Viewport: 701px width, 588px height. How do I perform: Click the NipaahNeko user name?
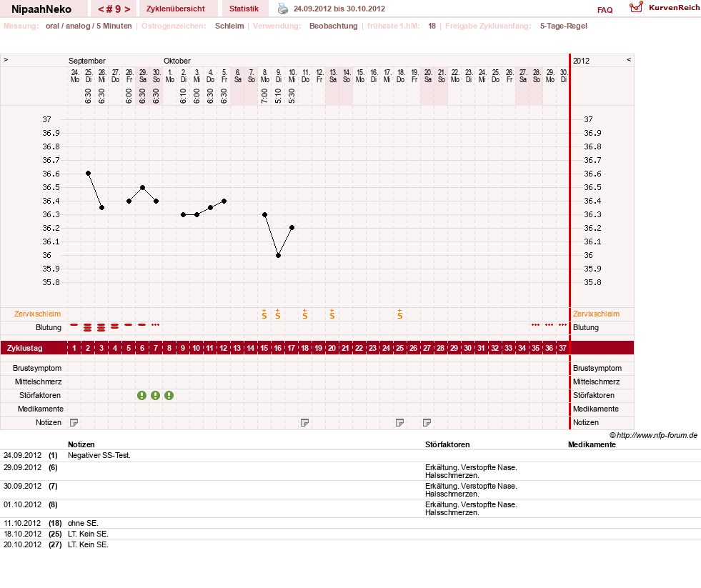point(41,9)
